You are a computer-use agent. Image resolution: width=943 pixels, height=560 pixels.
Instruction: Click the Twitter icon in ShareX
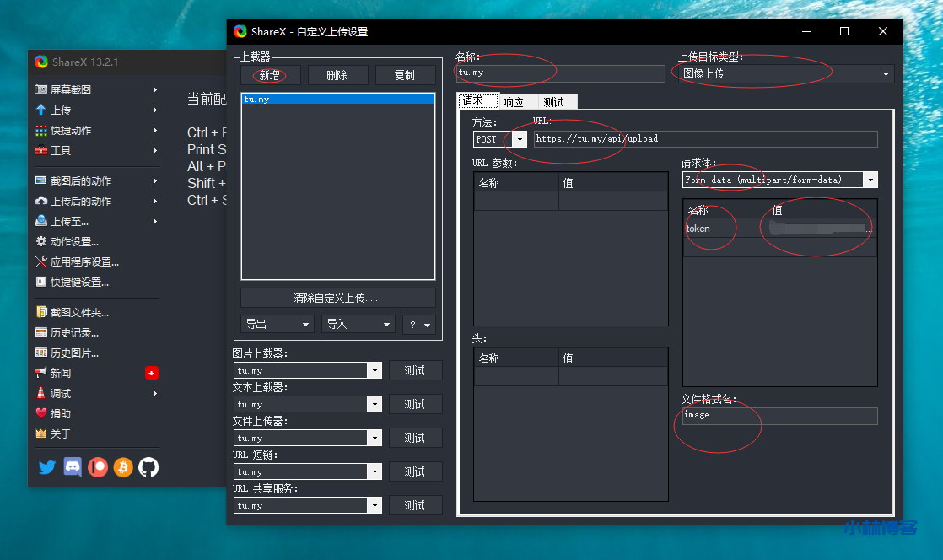[x=47, y=467]
